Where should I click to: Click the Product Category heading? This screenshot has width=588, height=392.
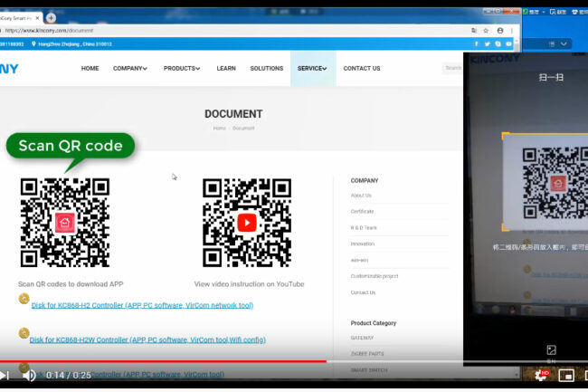pos(374,323)
